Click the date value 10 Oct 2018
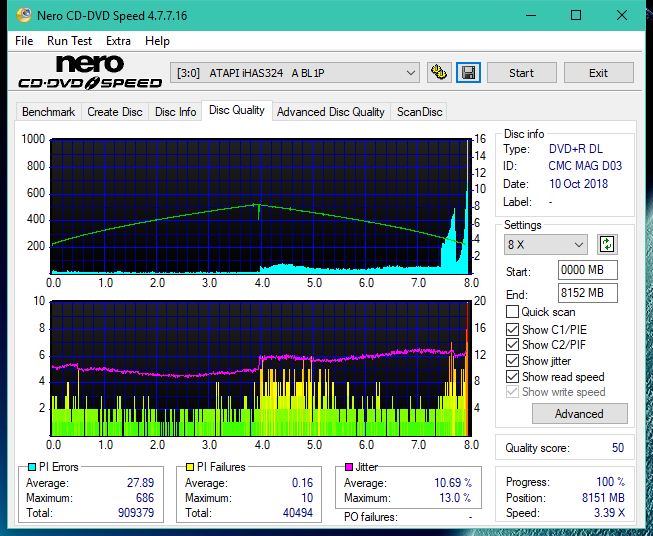 point(578,184)
